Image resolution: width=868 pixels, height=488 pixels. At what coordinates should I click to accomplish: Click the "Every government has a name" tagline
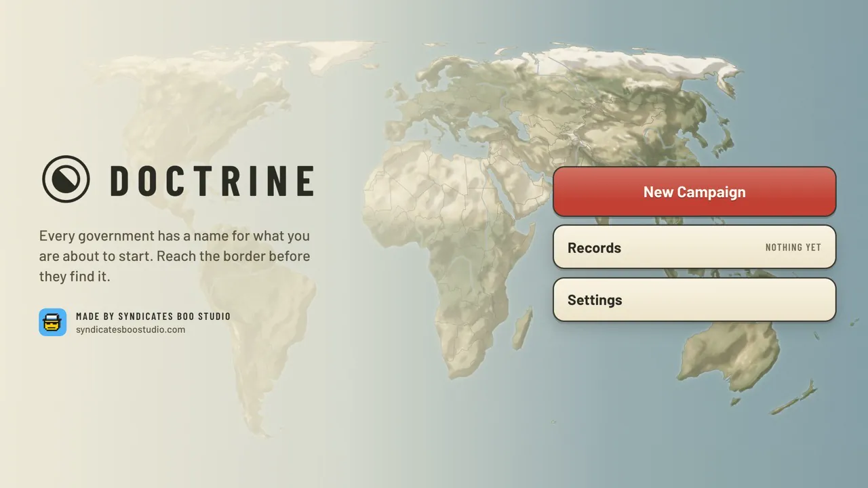pos(175,256)
